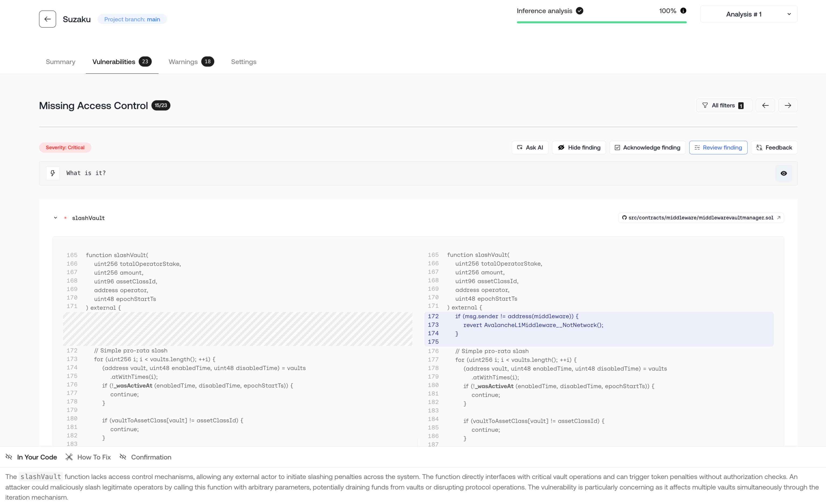Click the lightning bolt icon beside 'What is it?'
The height and width of the screenshot is (504, 826).
pyautogui.click(x=53, y=173)
